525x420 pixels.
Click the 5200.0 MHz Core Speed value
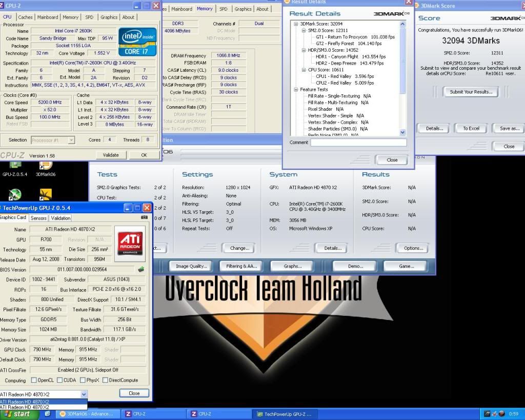(50, 103)
